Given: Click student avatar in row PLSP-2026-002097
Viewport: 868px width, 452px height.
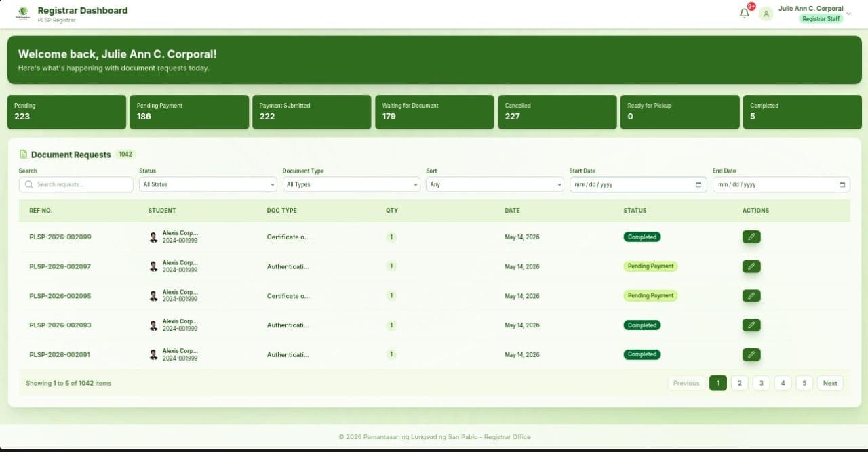Looking at the screenshot, I should pos(154,266).
